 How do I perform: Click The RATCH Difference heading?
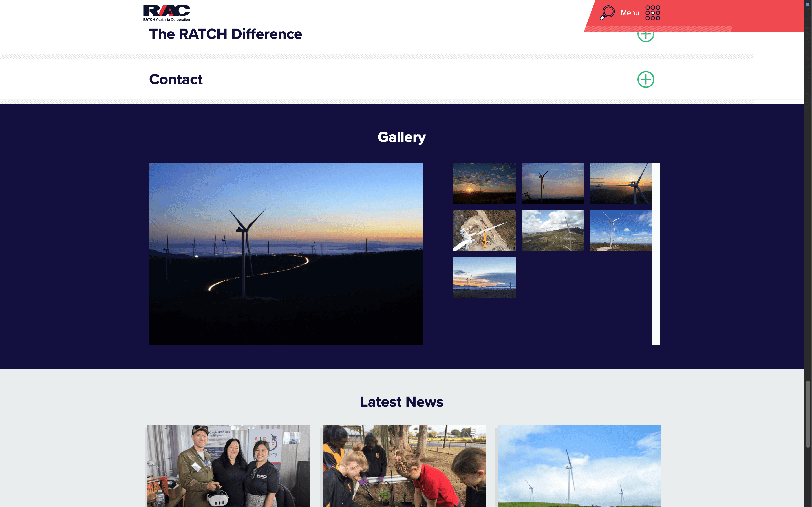[226, 34]
